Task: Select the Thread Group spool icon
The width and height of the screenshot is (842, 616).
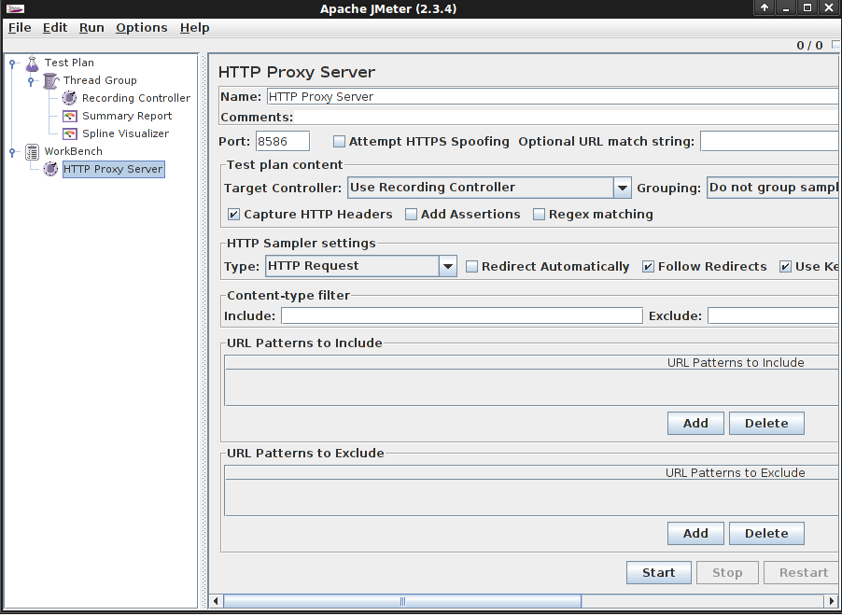Action: click(51, 81)
